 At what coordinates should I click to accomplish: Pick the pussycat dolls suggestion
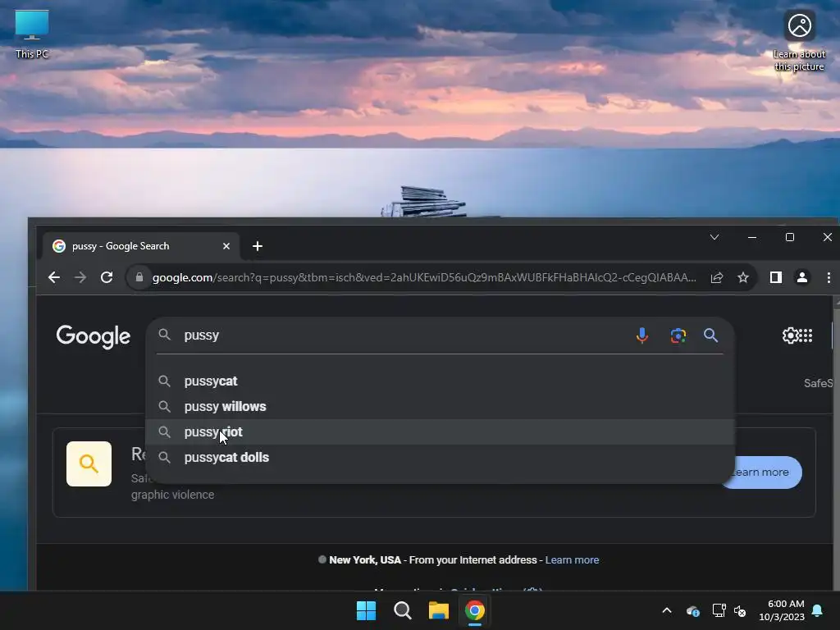440,458
